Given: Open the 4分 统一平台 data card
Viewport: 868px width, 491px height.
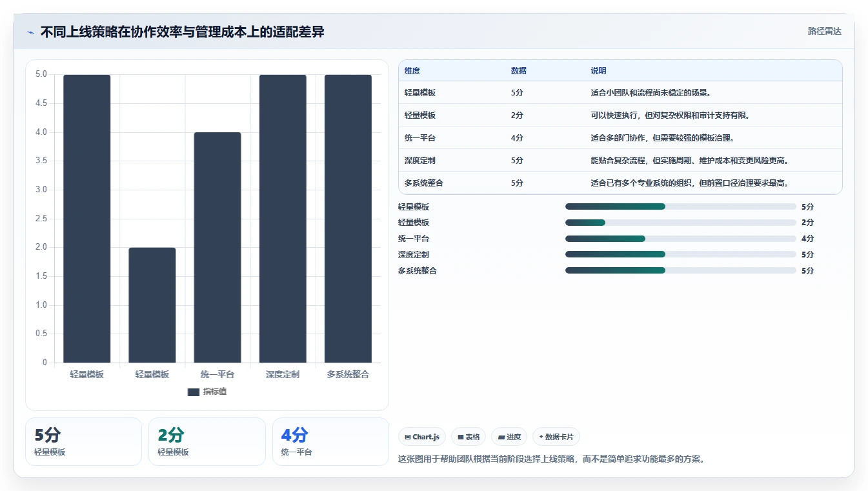Looking at the screenshot, I should click(330, 441).
